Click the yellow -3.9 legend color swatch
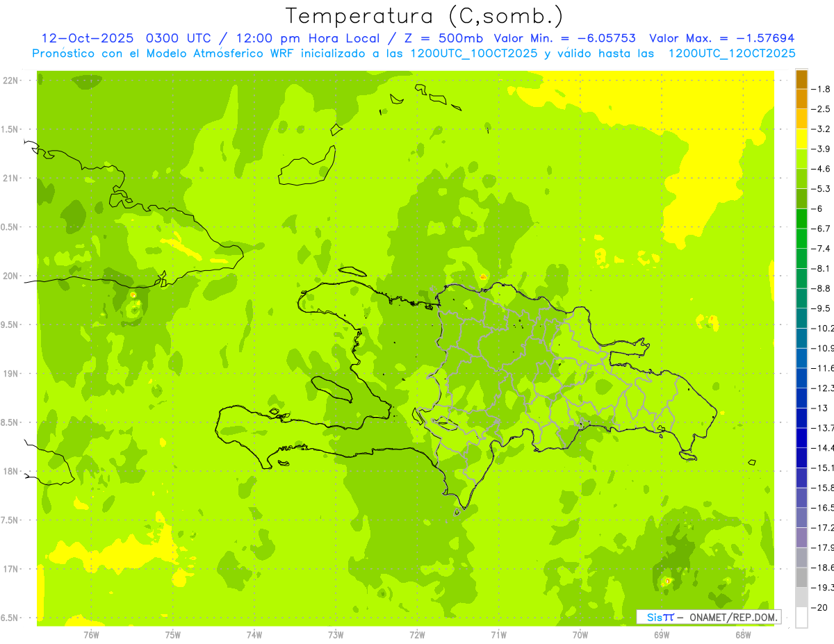The width and height of the screenshot is (834, 644). [801, 139]
